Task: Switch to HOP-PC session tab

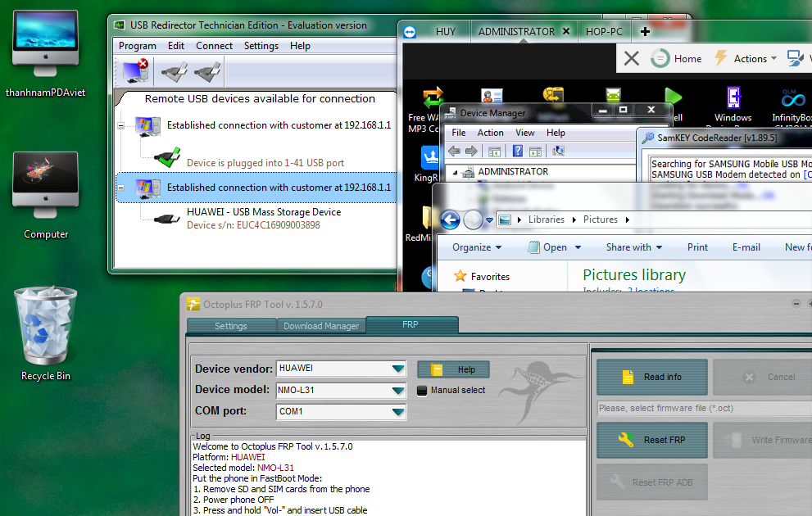Action: [x=604, y=32]
